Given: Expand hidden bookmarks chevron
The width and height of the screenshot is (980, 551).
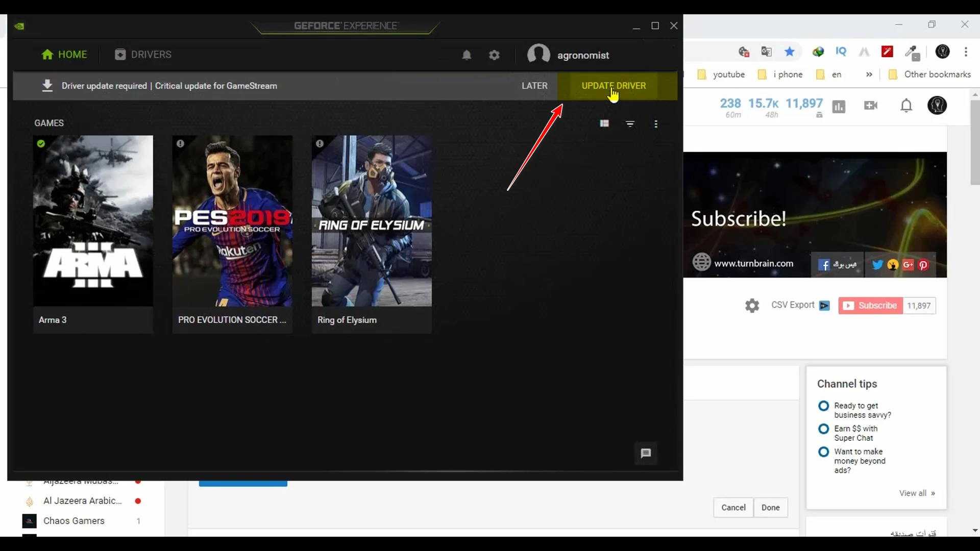Looking at the screenshot, I should [869, 74].
